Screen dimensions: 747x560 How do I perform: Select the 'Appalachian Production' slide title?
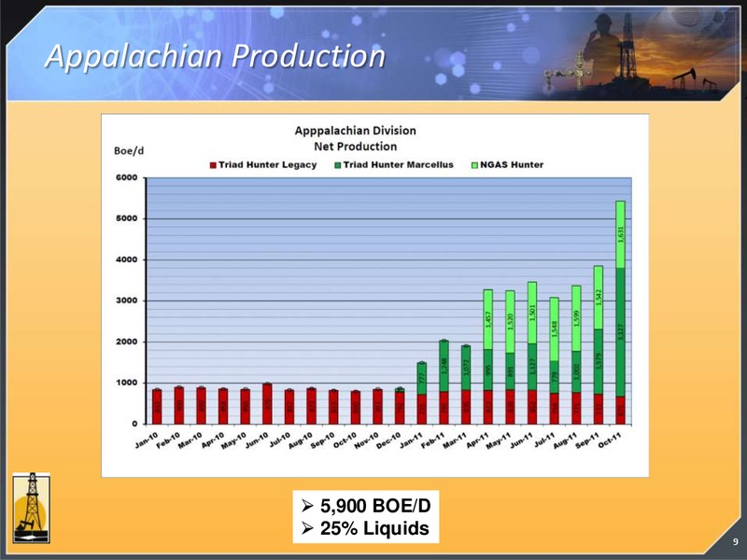click(215, 56)
